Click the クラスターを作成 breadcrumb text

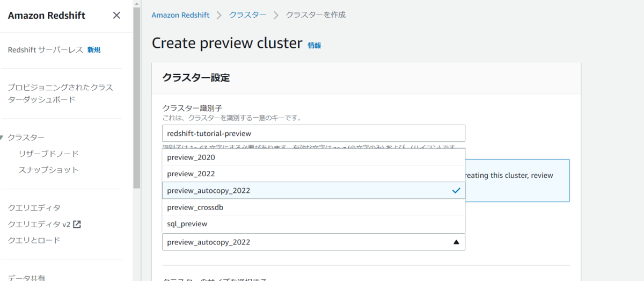(316, 15)
